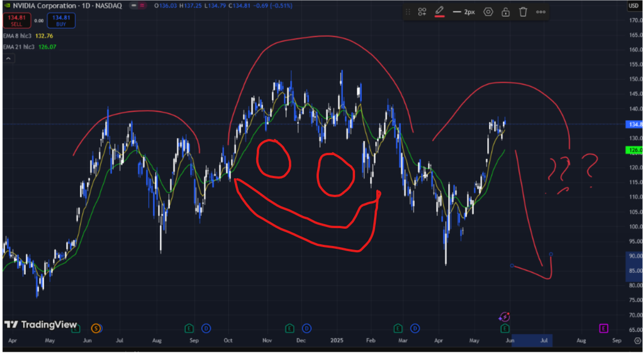Toggle the lock icon for the drawing
This screenshot has width=644, height=354.
pyautogui.click(x=506, y=12)
